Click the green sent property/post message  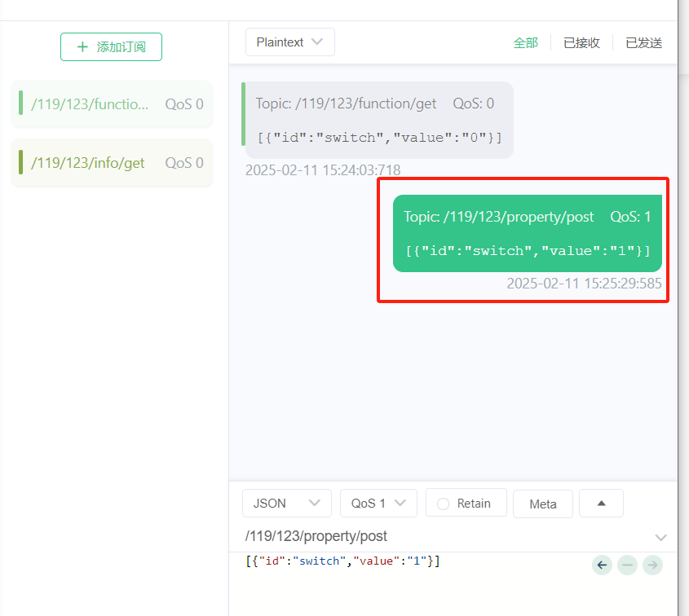pyautogui.click(x=527, y=233)
